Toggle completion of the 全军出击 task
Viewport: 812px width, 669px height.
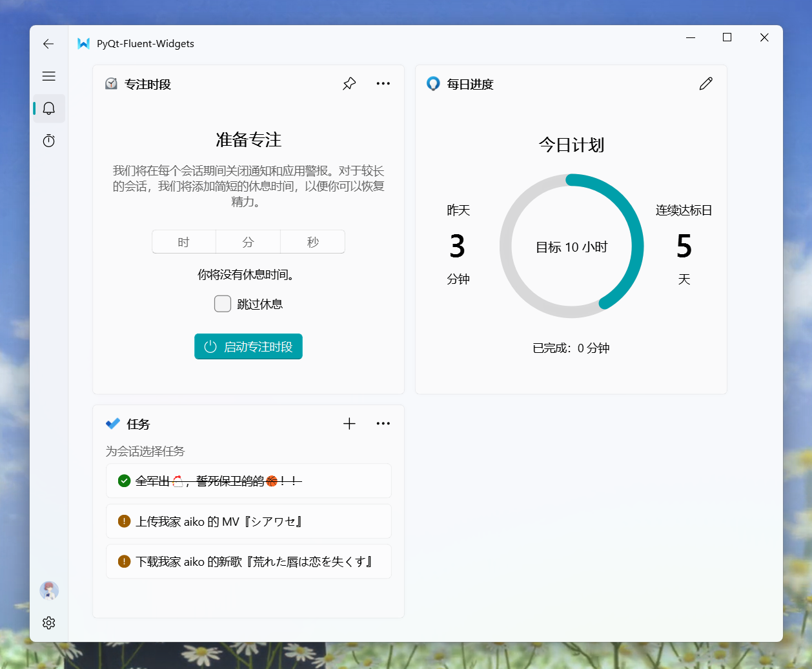(124, 481)
